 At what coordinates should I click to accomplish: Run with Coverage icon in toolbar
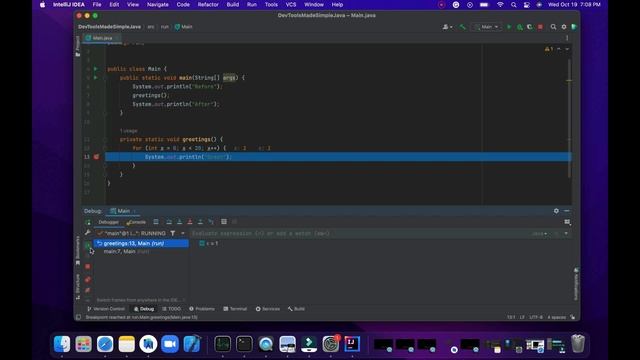click(x=530, y=27)
